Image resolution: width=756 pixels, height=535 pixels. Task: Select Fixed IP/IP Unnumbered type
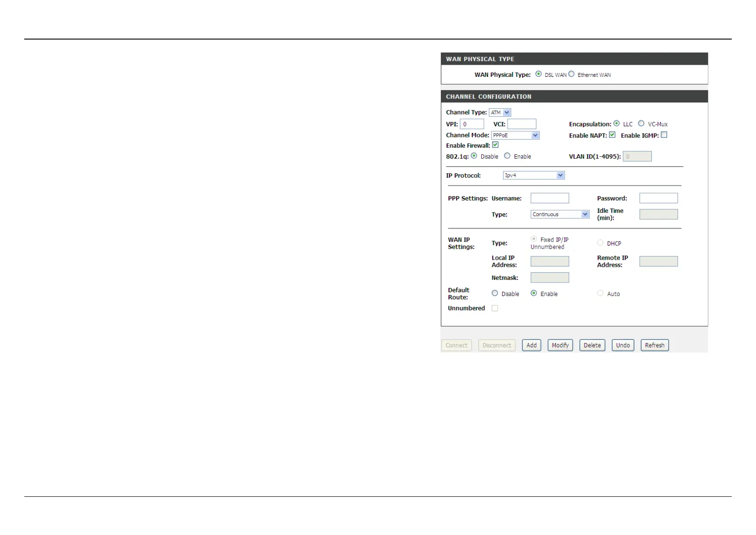(534, 239)
